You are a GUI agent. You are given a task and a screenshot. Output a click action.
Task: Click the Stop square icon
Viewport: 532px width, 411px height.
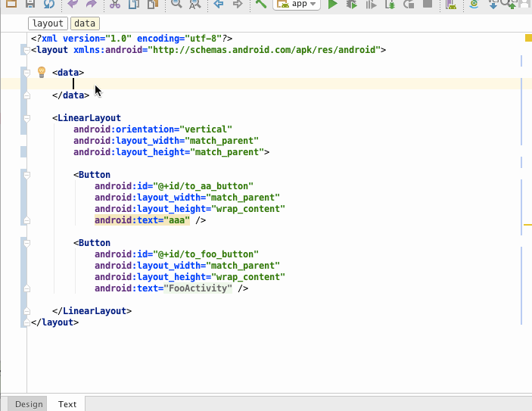pos(428,3)
